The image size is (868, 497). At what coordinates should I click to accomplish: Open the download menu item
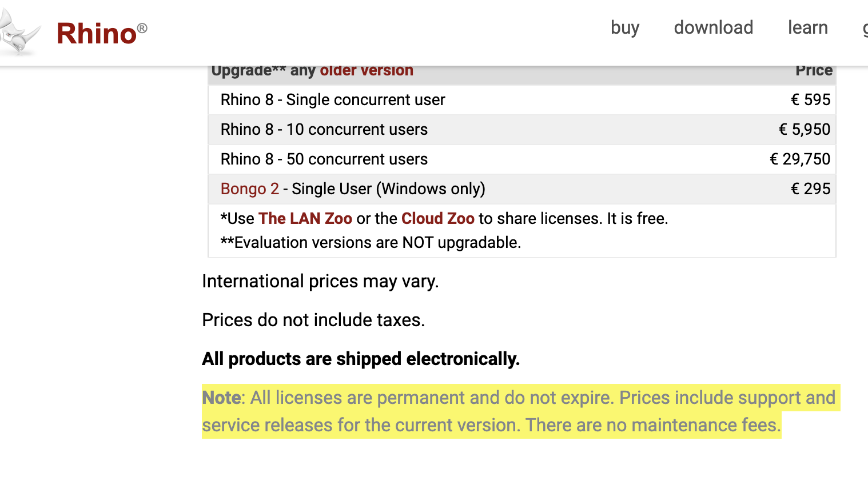coord(713,27)
